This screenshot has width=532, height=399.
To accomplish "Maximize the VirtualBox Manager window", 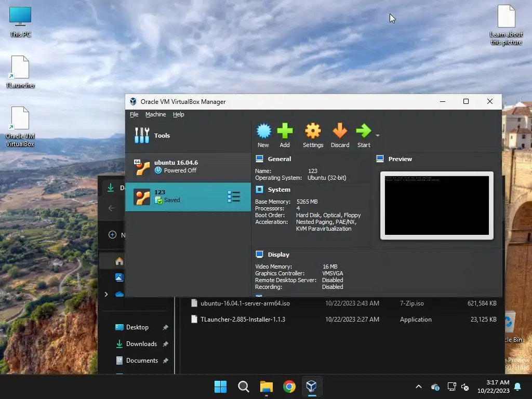I will (x=466, y=101).
